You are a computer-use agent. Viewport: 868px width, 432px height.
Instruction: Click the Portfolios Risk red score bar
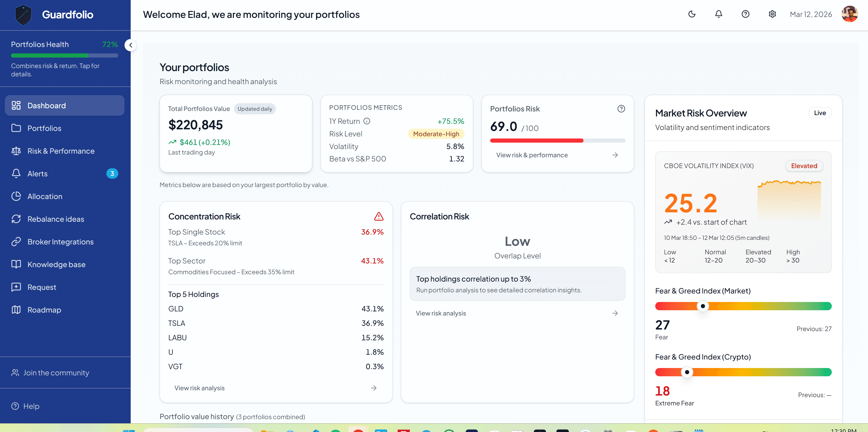[558, 141]
